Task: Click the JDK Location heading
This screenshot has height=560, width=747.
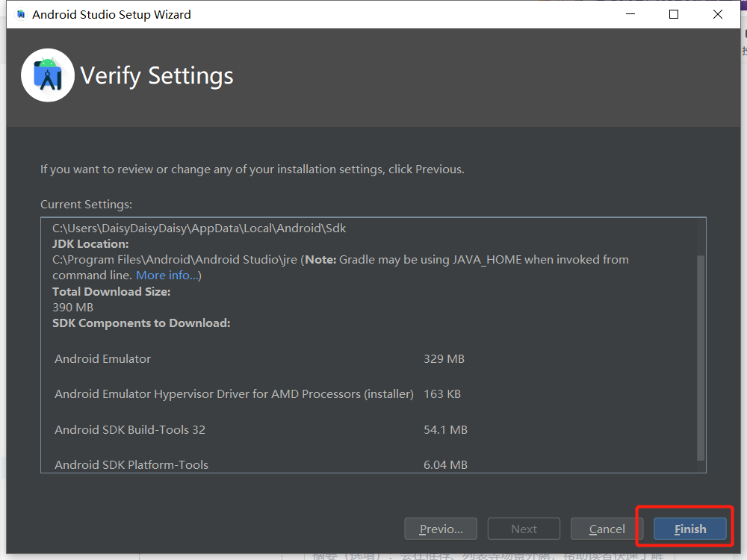Action: pos(90,244)
